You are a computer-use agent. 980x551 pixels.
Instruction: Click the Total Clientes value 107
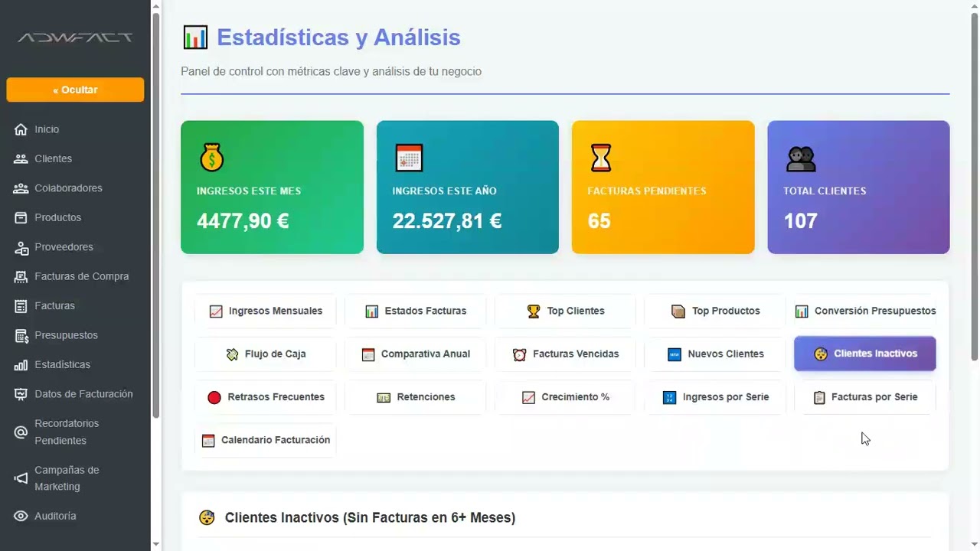point(800,221)
